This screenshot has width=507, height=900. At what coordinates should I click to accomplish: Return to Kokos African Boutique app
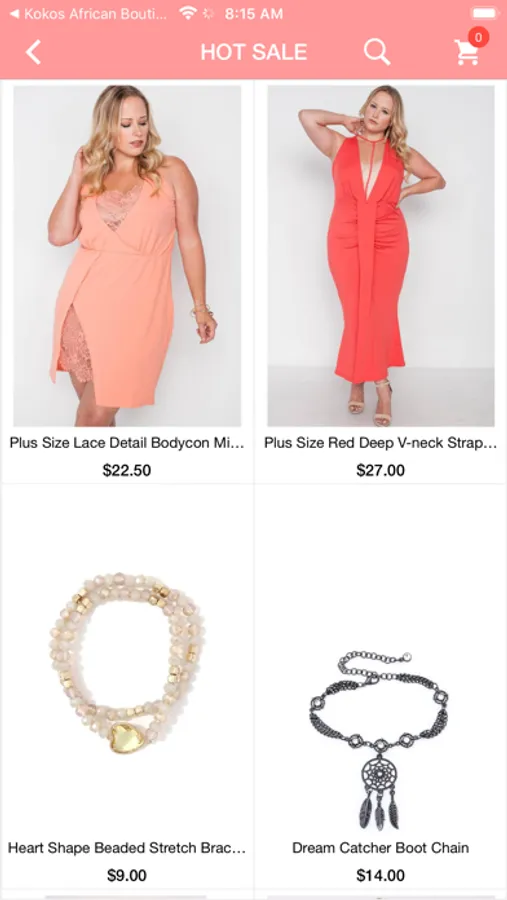89,14
